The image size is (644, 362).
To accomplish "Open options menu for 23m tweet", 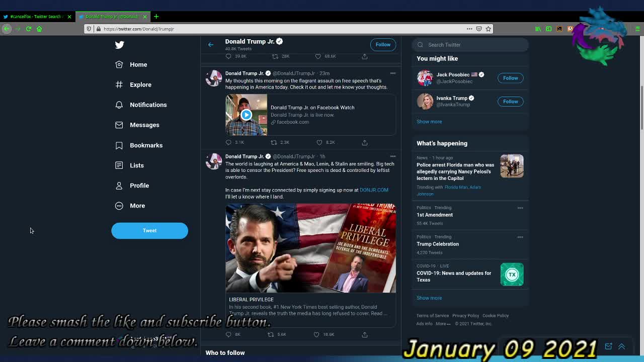I will click(x=393, y=73).
